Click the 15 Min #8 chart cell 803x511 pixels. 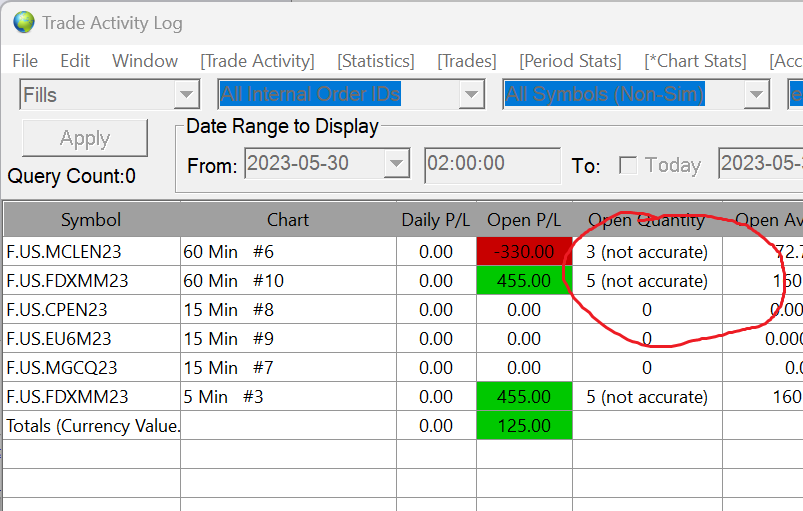point(288,310)
